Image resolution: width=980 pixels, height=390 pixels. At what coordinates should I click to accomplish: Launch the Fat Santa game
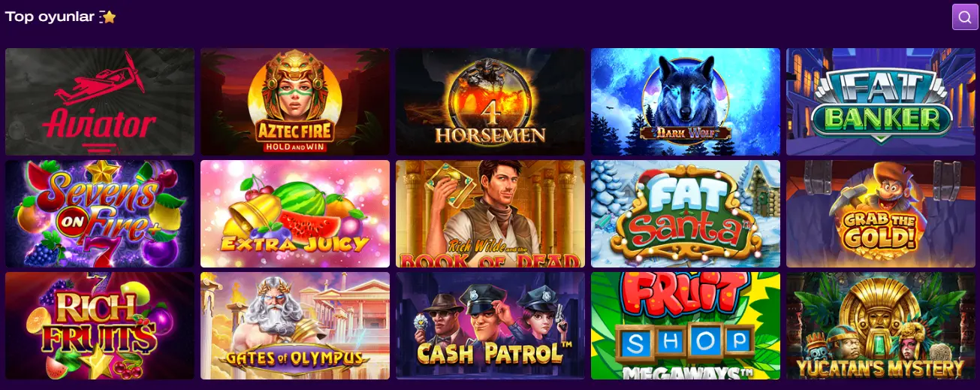tap(686, 213)
